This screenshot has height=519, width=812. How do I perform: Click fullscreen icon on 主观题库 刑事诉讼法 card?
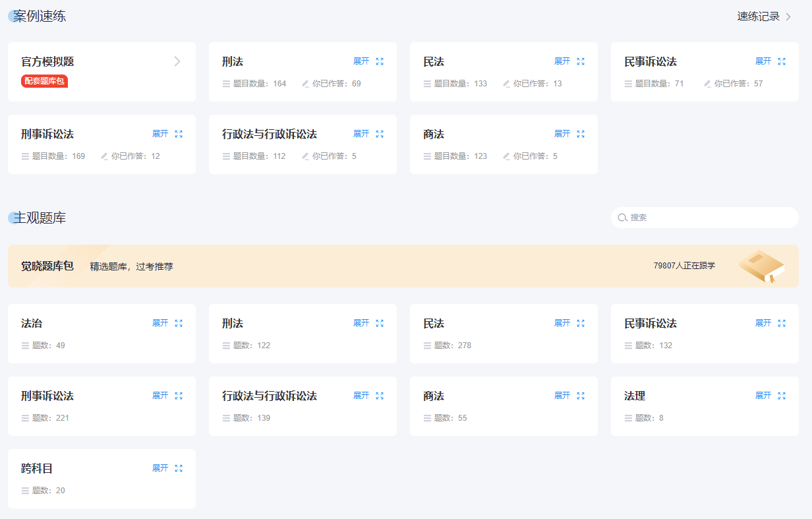click(x=179, y=396)
